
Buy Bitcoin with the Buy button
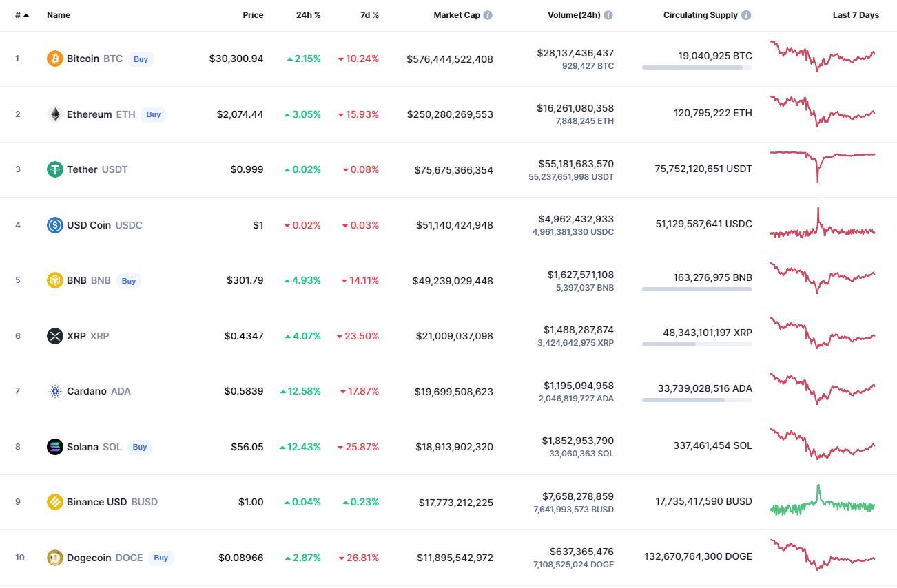click(141, 59)
